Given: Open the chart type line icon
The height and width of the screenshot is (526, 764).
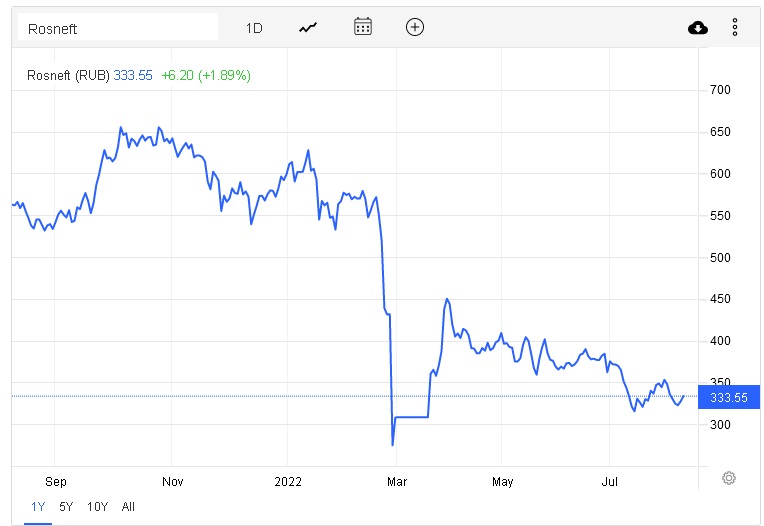Looking at the screenshot, I should coord(308,27).
